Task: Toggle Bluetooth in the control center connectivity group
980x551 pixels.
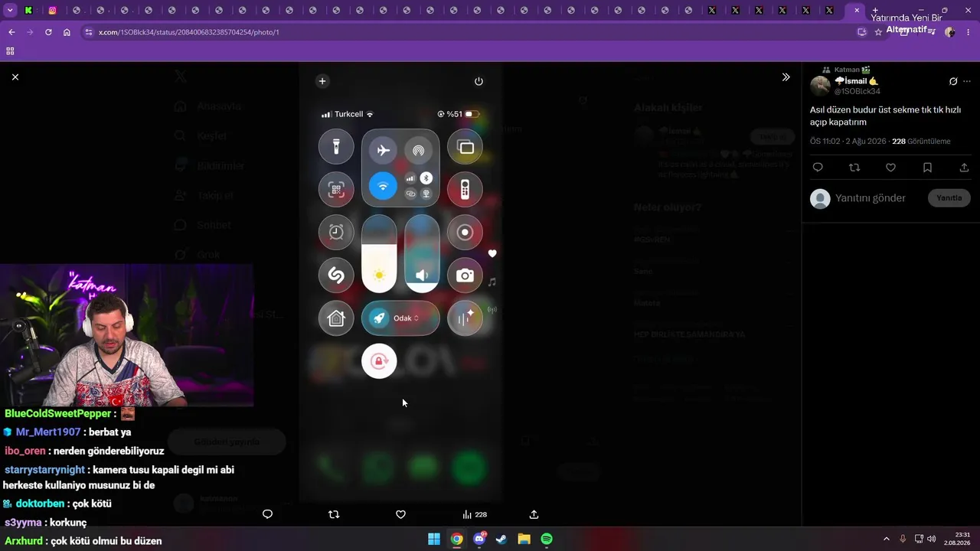Action: [426, 178]
